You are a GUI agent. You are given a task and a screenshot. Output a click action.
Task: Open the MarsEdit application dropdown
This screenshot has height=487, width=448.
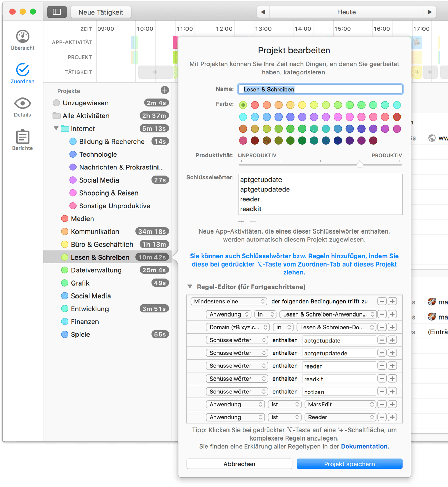pyautogui.click(x=340, y=404)
